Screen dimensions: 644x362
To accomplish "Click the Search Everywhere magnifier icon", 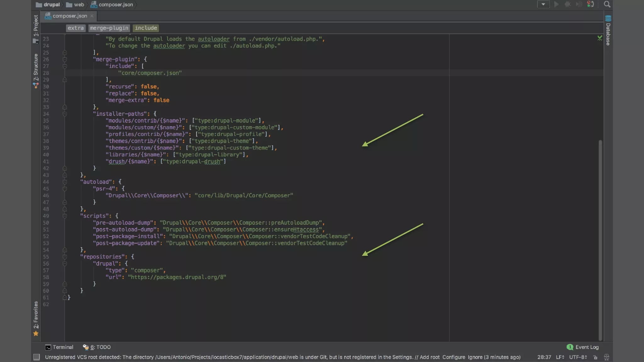I will (607, 4).
